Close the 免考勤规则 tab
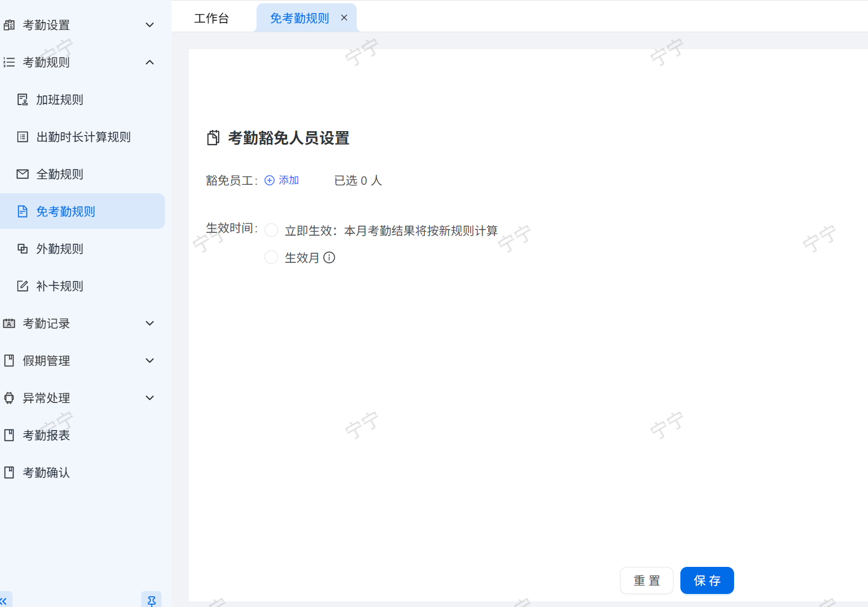The height and width of the screenshot is (607, 868). [344, 18]
